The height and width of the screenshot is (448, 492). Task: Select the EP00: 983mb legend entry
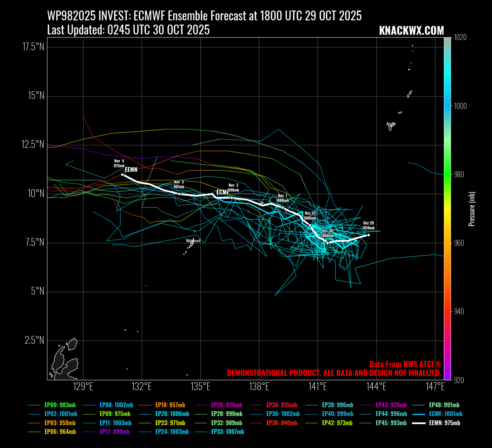pos(60,405)
